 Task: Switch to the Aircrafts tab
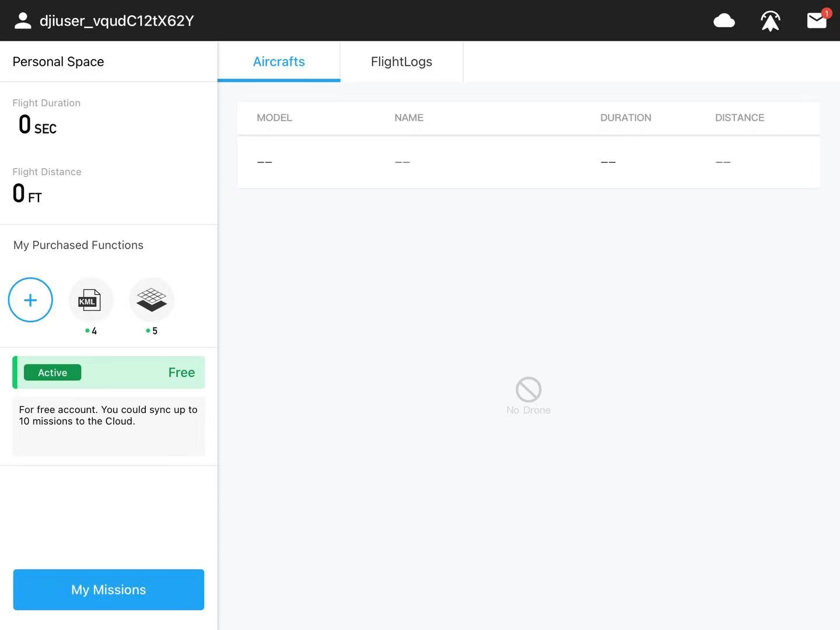(279, 61)
